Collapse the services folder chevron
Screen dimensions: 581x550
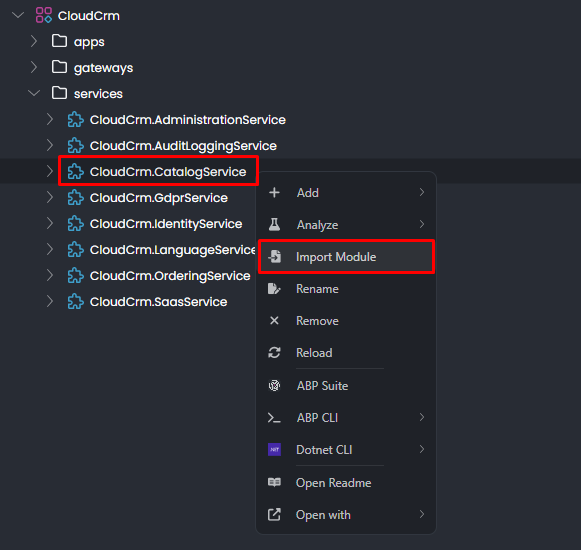pyautogui.click(x=34, y=93)
